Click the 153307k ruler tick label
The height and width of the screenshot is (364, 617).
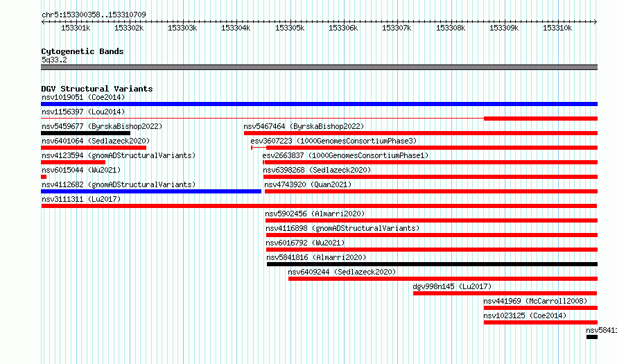(x=397, y=28)
